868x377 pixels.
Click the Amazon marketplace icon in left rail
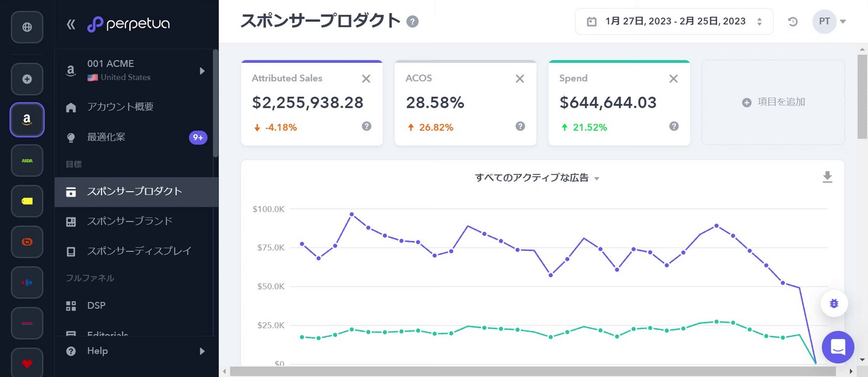[27, 119]
